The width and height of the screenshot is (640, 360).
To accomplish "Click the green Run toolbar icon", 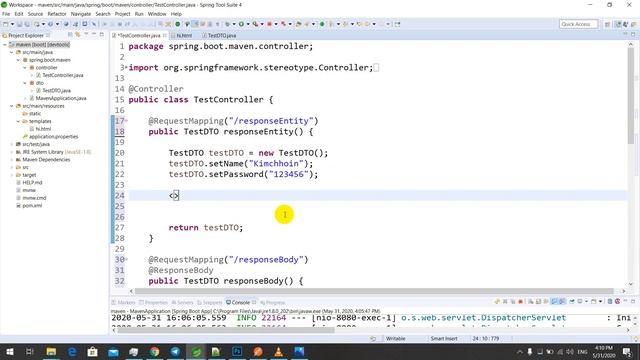I will pos(241,24).
